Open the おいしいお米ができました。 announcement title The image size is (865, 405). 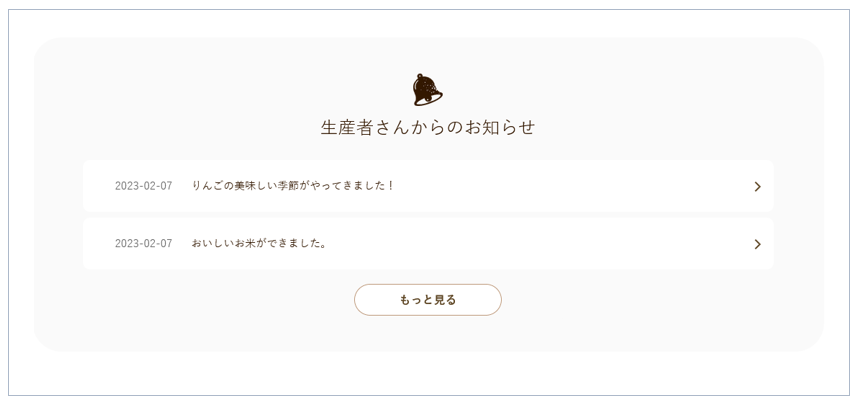[259, 243]
